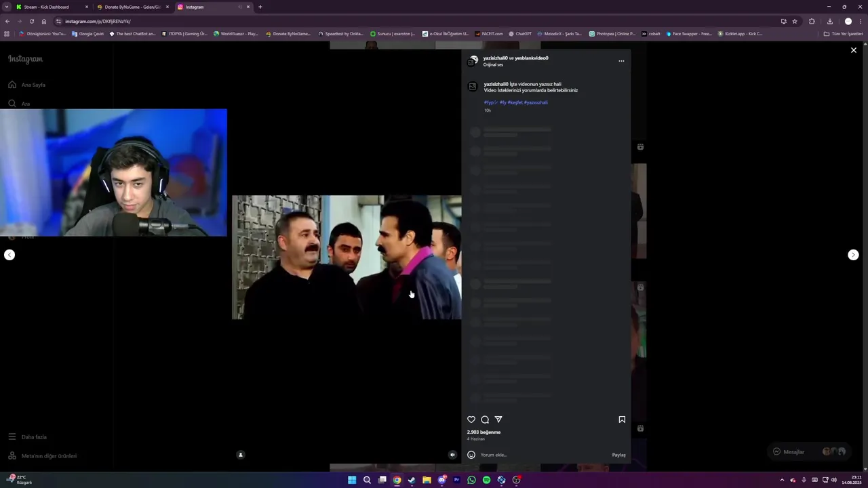This screenshot has width=868, height=488.
Task: Click the playing video in the post
Action: coord(347,258)
